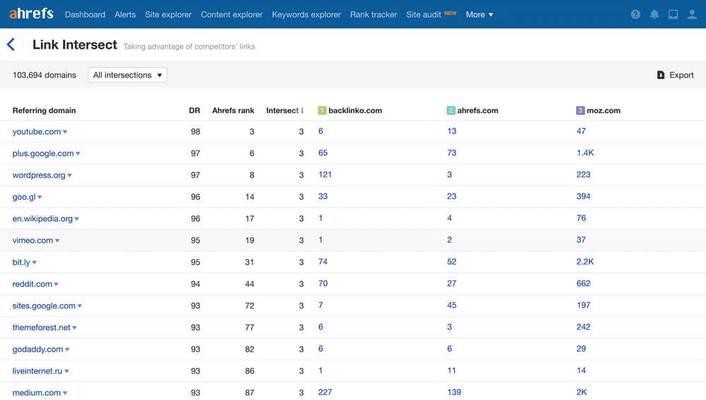This screenshot has height=400, width=706.
Task: Click the backlinko.com green number badge
Action: coord(322,110)
